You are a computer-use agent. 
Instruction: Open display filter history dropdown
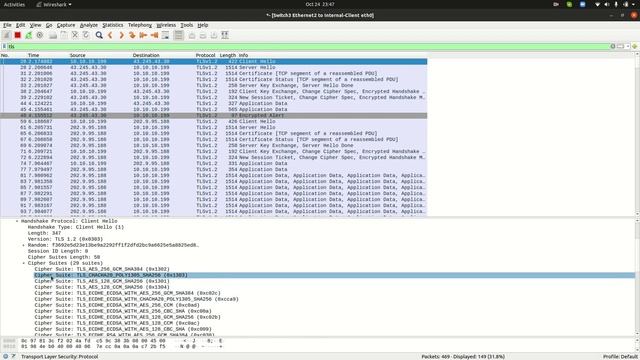click(628, 47)
